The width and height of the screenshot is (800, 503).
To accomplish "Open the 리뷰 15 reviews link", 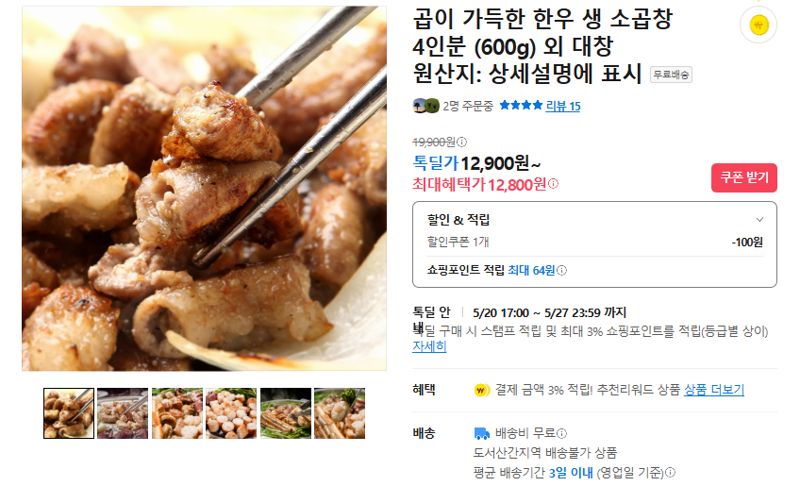I will tap(563, 106).
